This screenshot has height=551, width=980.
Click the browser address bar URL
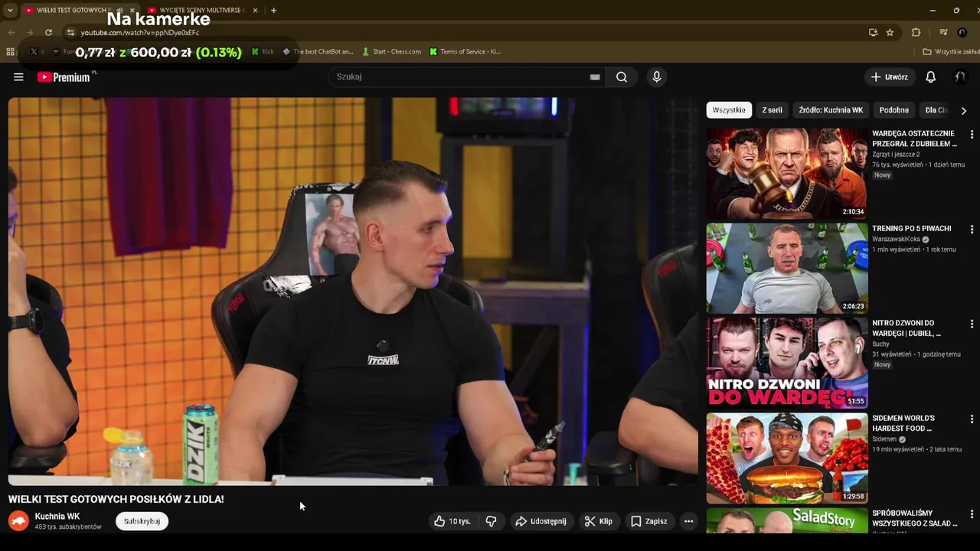click(x=140, y=33)
